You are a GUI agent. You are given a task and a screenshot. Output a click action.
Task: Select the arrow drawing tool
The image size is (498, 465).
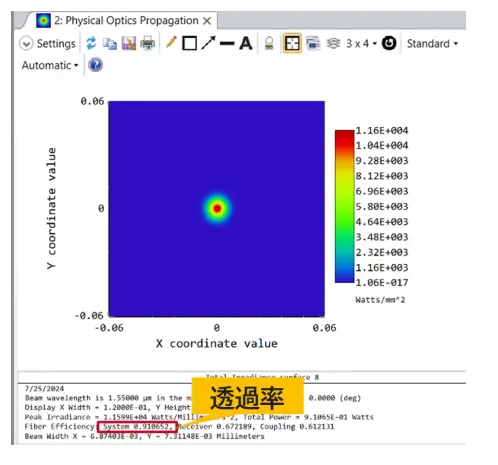pyautogui.click(x=208, y=43)
